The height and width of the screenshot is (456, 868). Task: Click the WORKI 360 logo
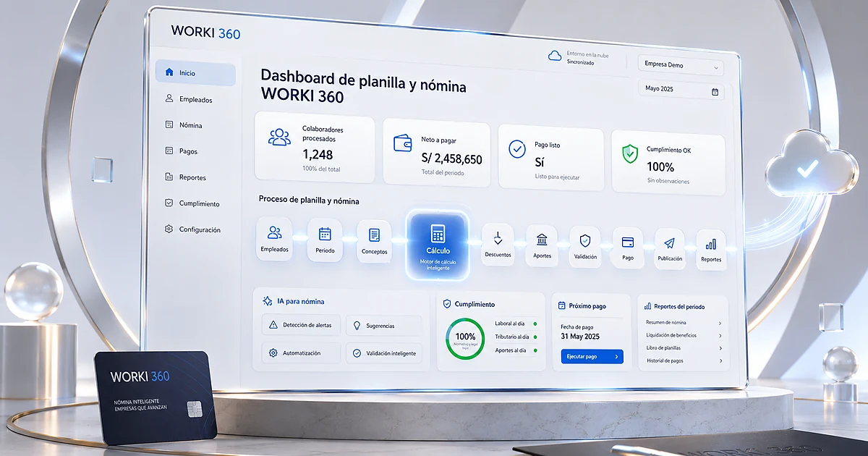tap(205, 33)
